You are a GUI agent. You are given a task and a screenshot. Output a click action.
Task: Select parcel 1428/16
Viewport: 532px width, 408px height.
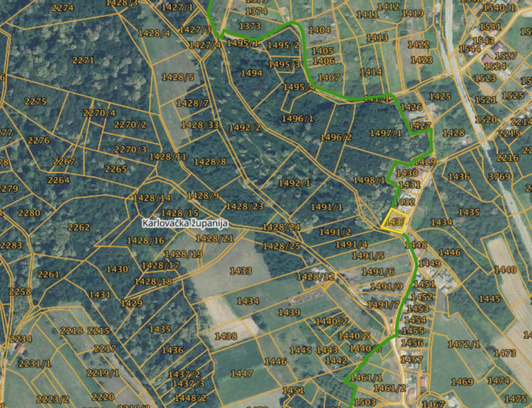[146, 241]
